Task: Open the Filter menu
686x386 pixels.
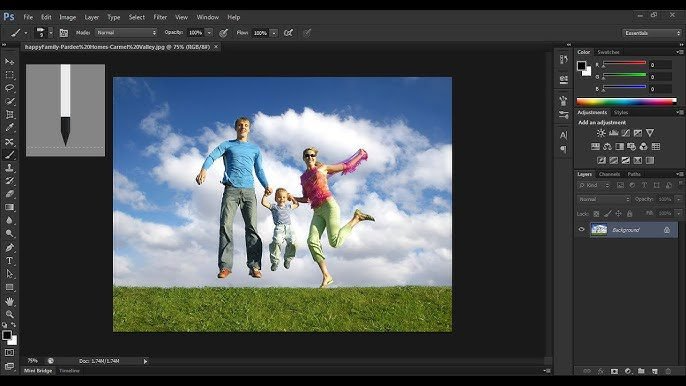Action: pyautogui.click(x=160, y=17)
